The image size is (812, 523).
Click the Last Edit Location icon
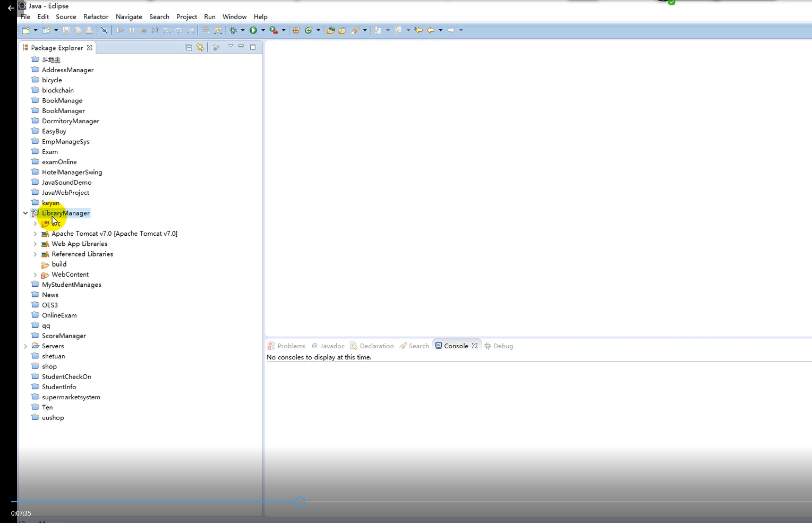coord(418,30)
